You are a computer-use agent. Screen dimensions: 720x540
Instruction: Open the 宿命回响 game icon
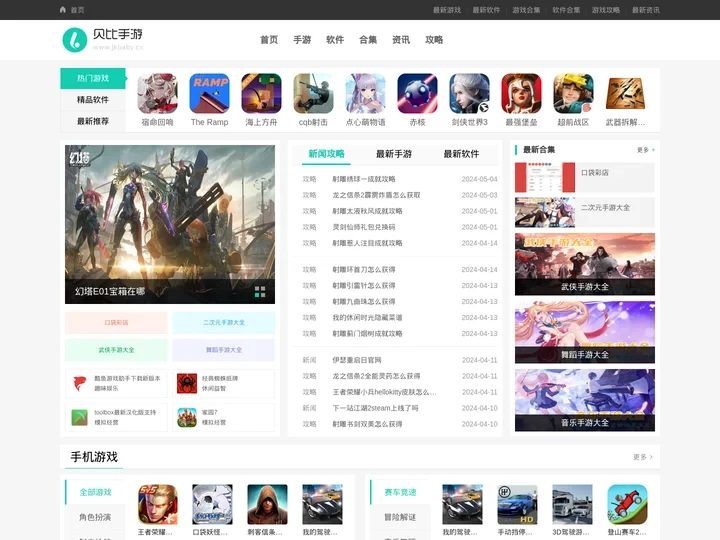coord(158,94)
